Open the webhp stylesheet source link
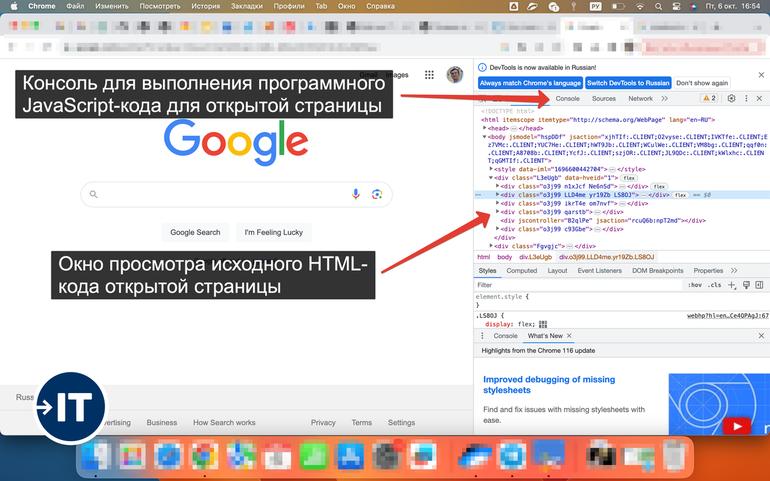 tap(727, 316)
